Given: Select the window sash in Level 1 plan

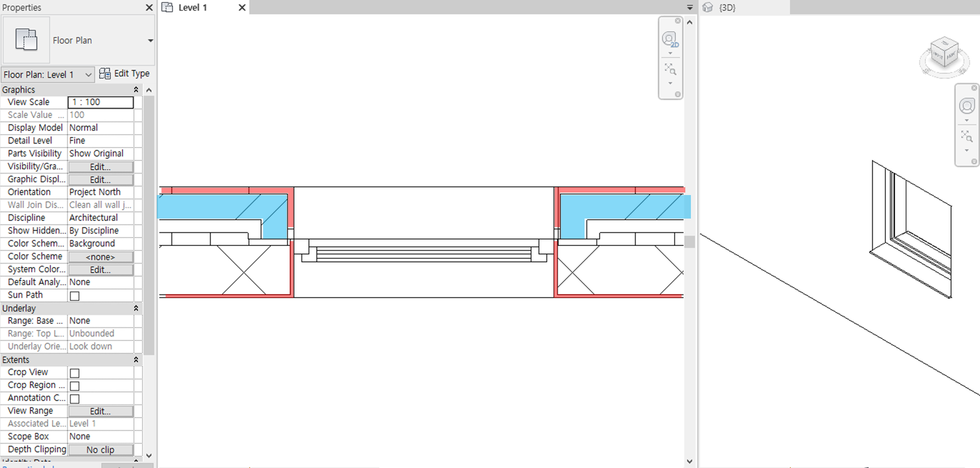Looking at the screenshot, I should click(424, 254).
